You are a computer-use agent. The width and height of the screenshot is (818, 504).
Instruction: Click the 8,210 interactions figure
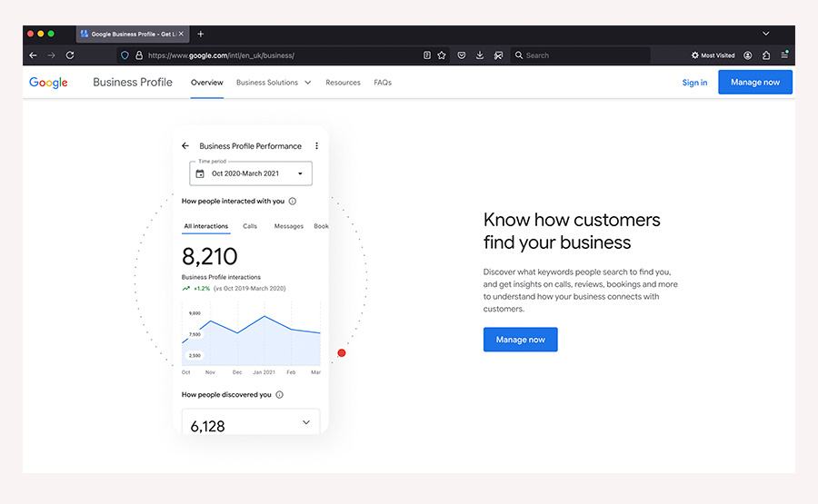(x=209, y=256)
